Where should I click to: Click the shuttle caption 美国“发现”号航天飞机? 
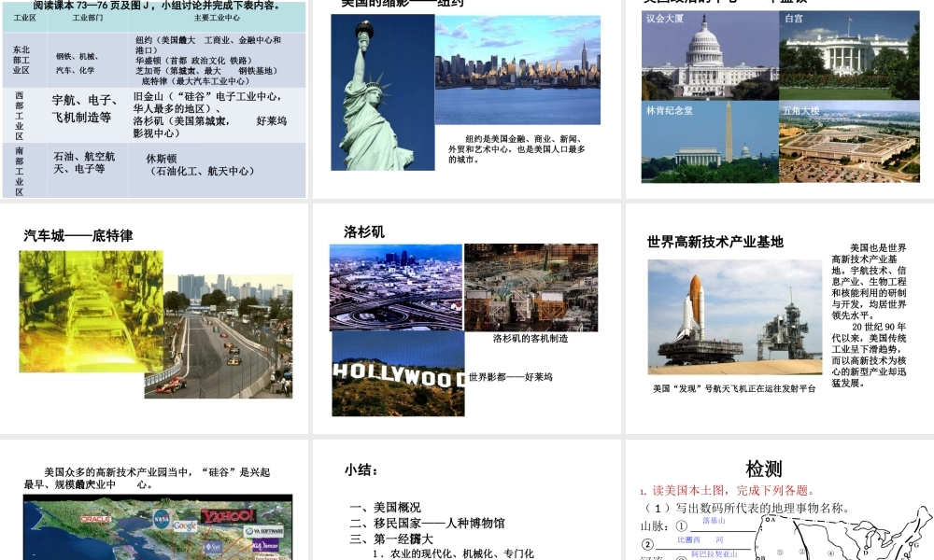[734, 388]
